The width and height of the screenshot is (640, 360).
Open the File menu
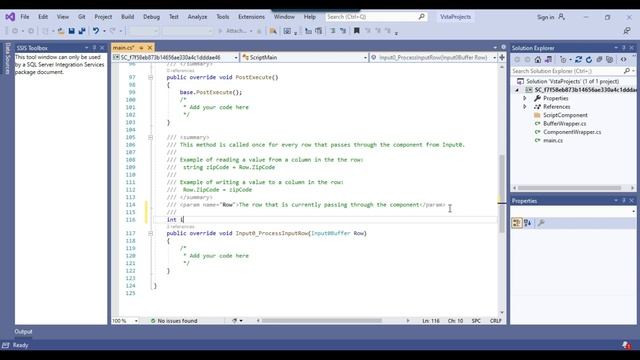coord(25,17)
